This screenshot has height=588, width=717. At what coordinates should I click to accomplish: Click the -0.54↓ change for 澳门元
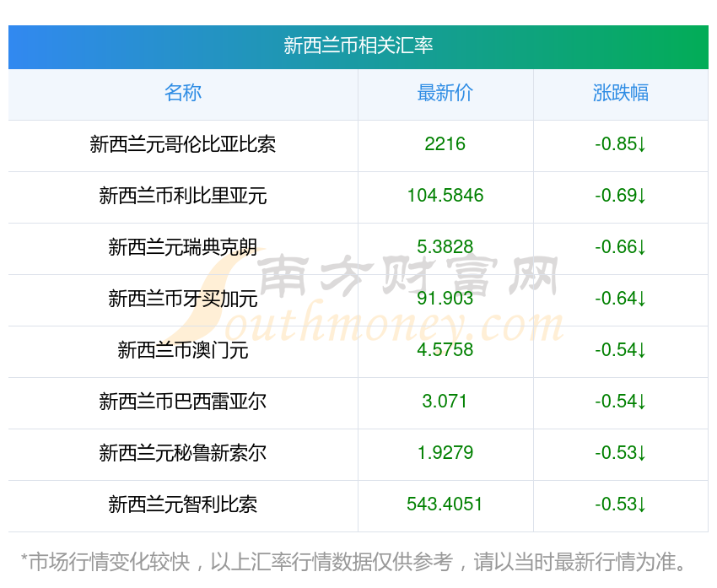tap(621, 350)
